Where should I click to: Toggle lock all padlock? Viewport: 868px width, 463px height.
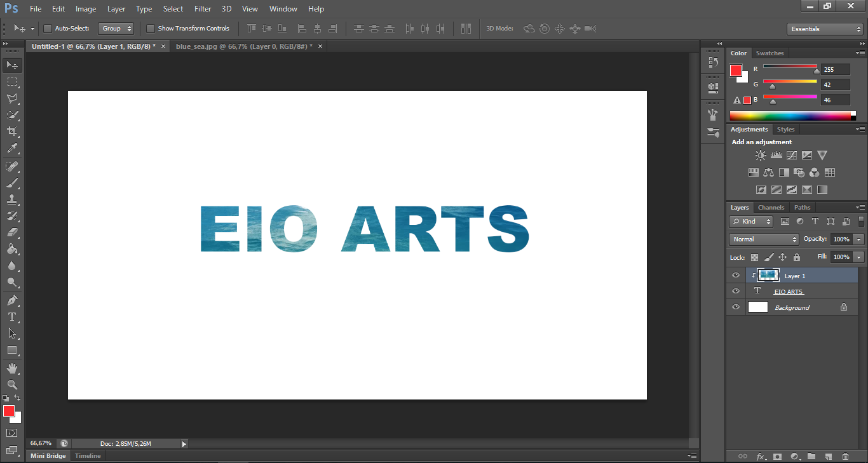(797, 257)
